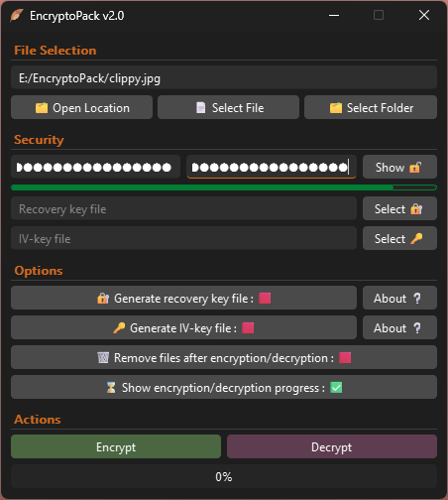Click the lock icon beside Generate recovery key file

pos(103,299)
